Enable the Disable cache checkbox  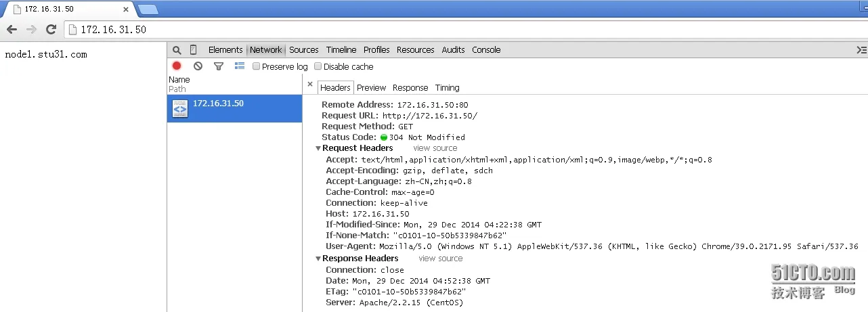click(318, 67)
